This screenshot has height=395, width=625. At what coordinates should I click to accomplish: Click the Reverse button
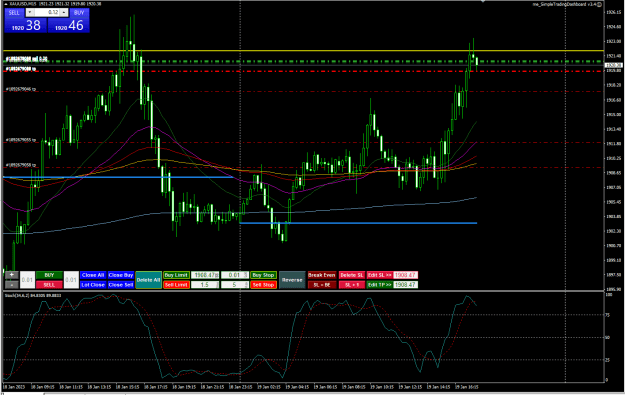292,280
